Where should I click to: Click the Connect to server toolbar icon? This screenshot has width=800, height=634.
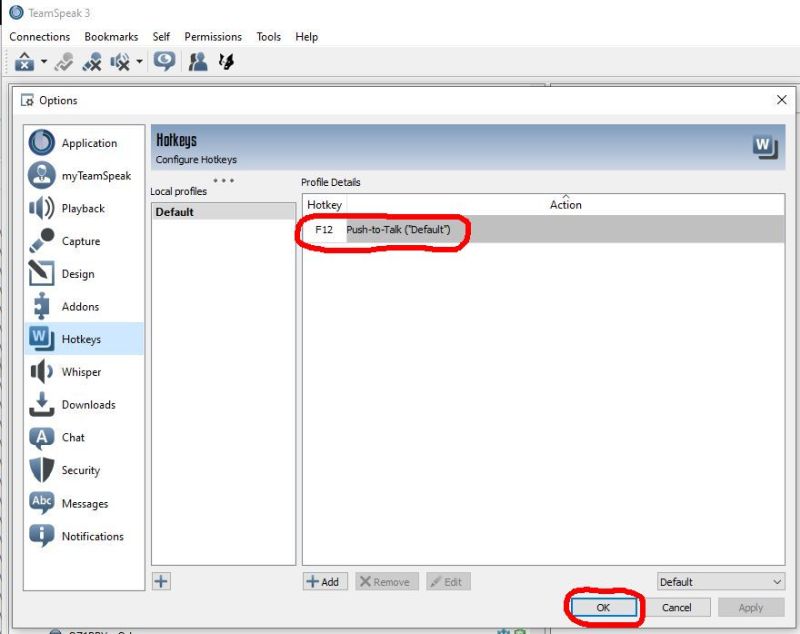pyautogui.click(x=24, y=62)
